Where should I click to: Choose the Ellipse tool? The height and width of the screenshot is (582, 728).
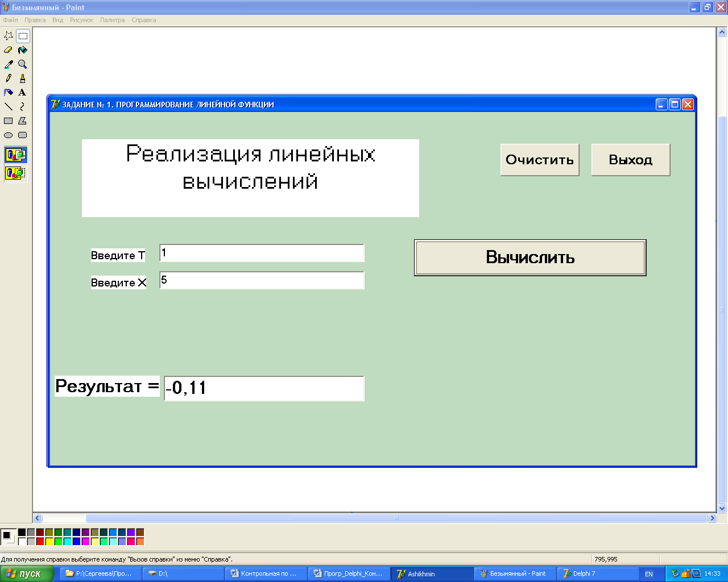pyautogui.click(x=9, y=135)
